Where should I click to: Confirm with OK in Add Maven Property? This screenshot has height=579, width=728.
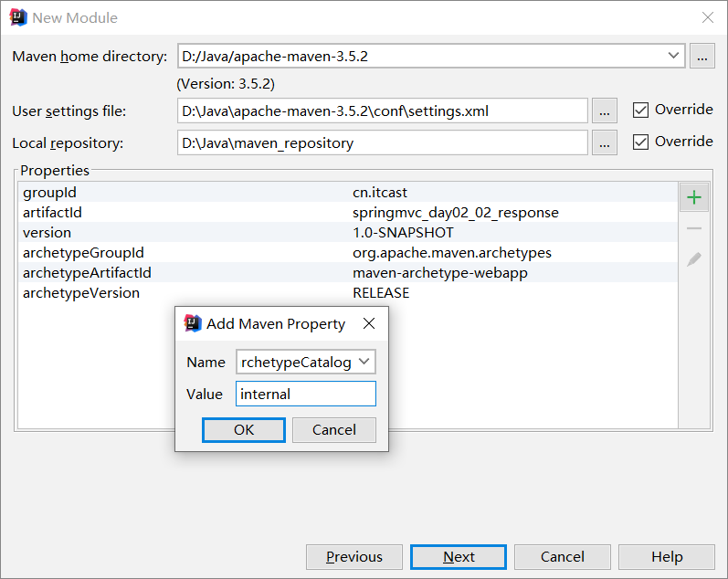[x=244, y=430]
